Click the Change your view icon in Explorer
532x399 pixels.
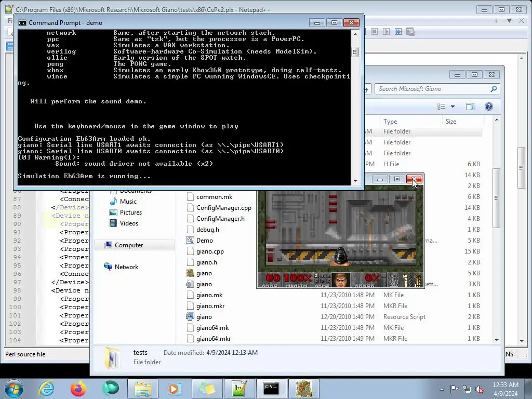[442, 107]
